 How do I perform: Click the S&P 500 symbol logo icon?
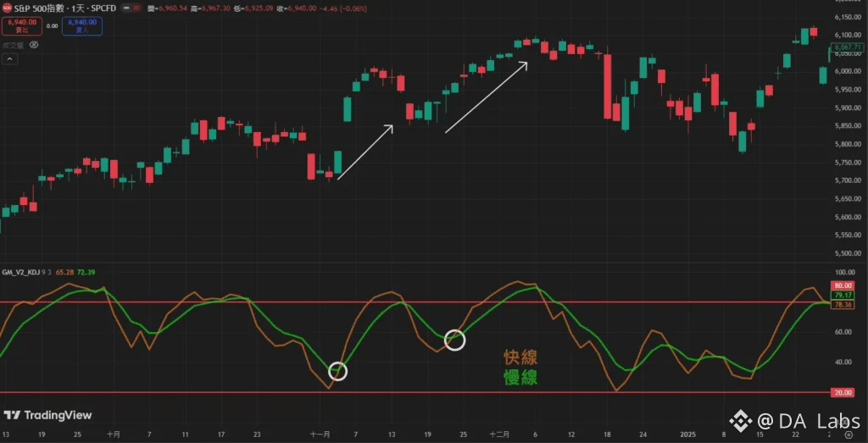[6, 8]
